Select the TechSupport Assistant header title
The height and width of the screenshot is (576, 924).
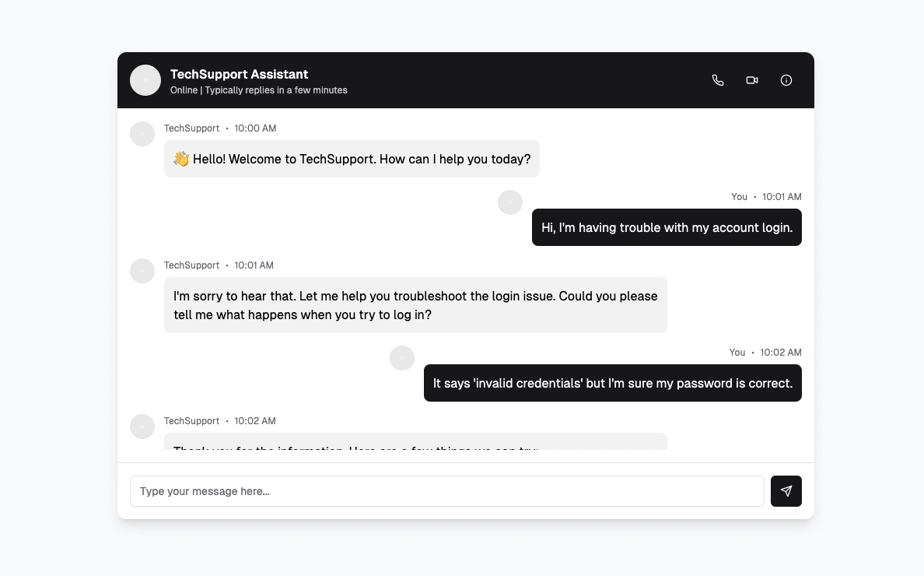click(x=239, y=74)
